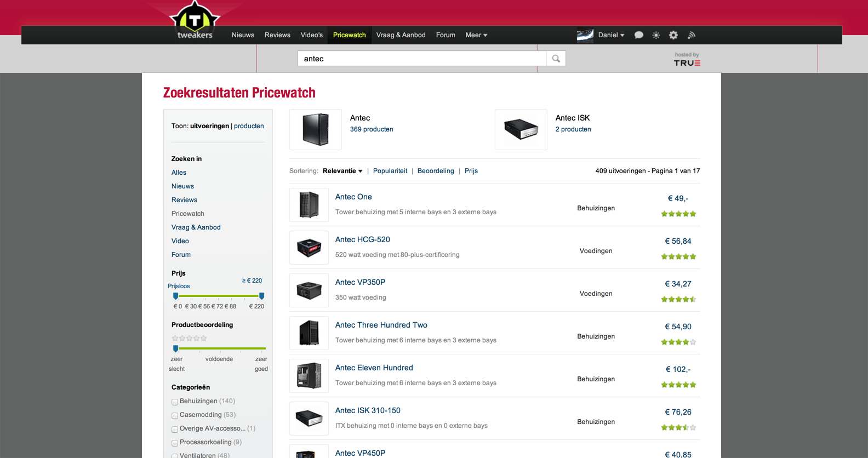Open the Antec Eleven Hundred product image
The height and width of the screenshot is (458, 868).
(309, 376)
